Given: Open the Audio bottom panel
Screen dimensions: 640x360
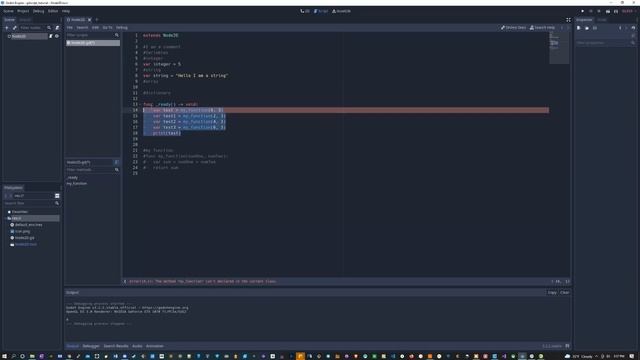Looking at the screenshot, I should coord(137,346).
